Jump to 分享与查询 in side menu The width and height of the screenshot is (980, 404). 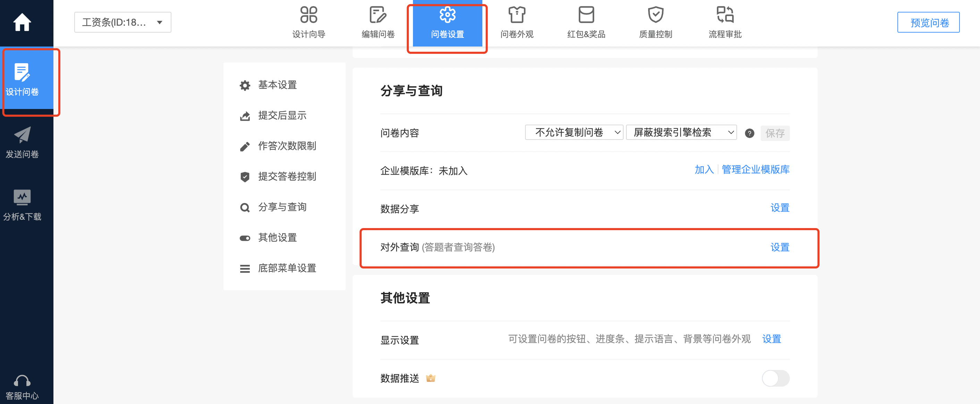282,207
